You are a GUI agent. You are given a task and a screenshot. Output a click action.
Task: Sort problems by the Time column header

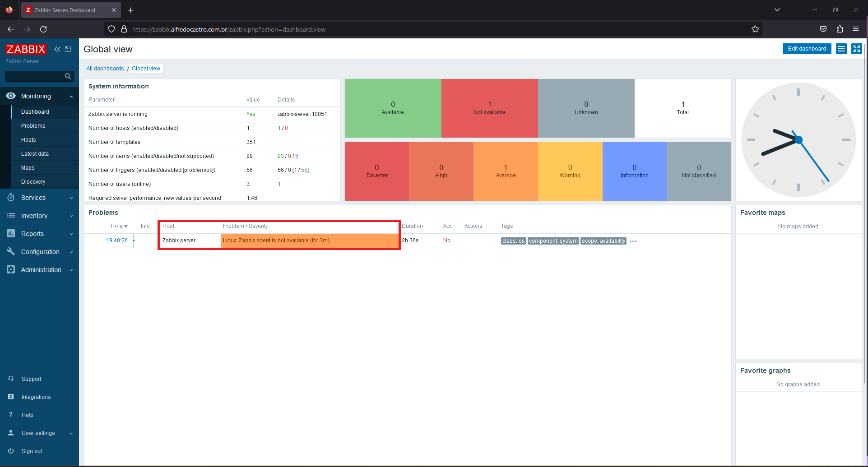[119, 226]
